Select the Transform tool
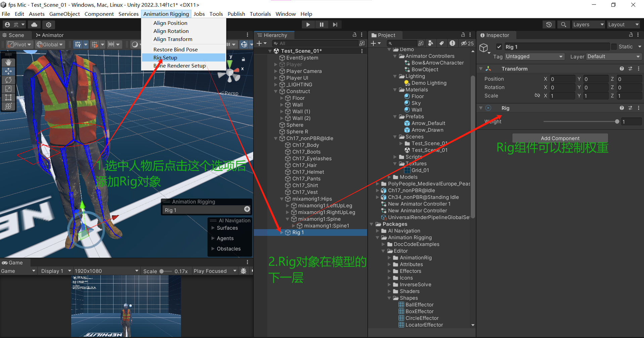The height and width of the screenshot is (338, 644). point(8,106)
